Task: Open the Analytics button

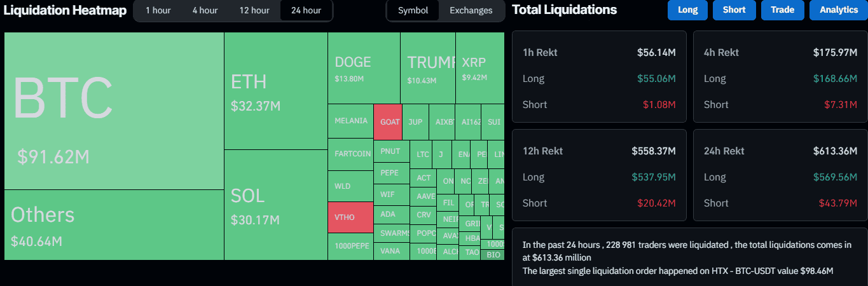Action: pos(838,10)
